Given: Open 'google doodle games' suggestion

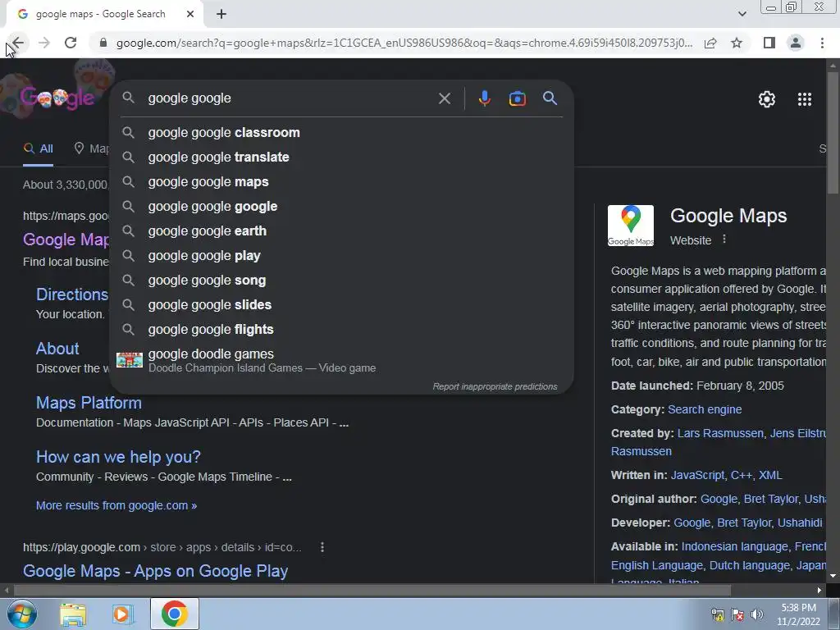Looking at the screenshot, I should [x=342, y=360].
